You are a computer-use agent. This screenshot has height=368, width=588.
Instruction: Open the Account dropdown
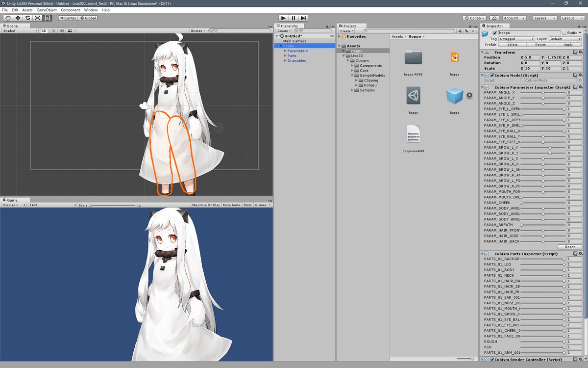tap(514, 18)
